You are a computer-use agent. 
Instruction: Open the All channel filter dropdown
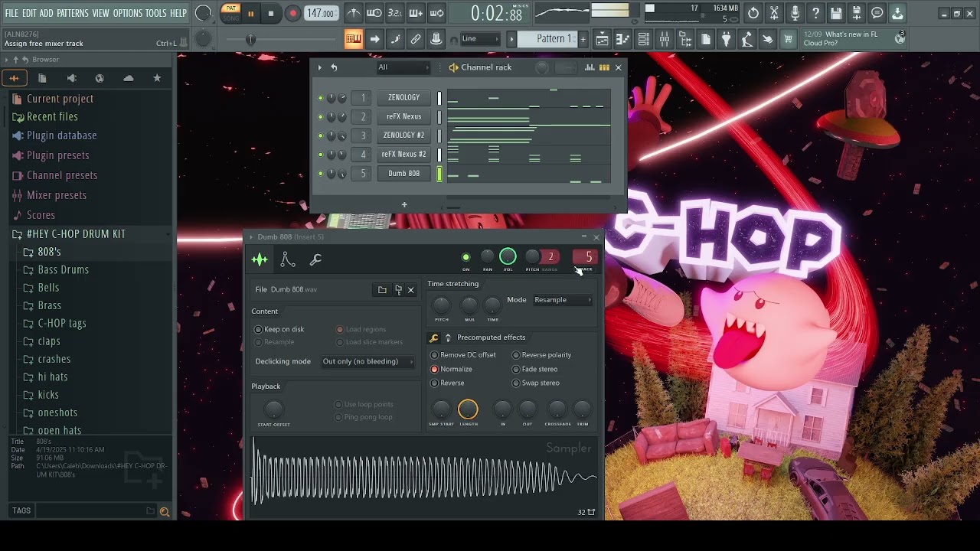[403, 67]
